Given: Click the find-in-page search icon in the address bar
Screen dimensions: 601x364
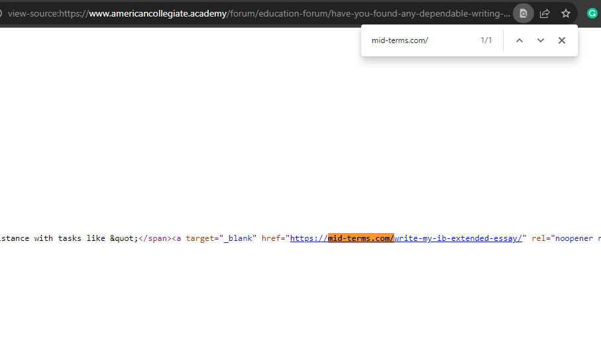Looking at the screenshot, I should coord(523,14).
